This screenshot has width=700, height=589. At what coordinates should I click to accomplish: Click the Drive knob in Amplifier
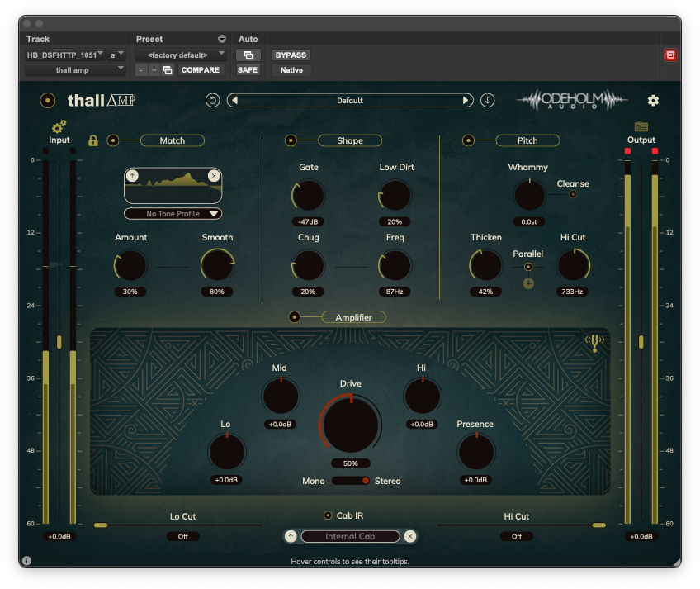[x=351, y=424]
